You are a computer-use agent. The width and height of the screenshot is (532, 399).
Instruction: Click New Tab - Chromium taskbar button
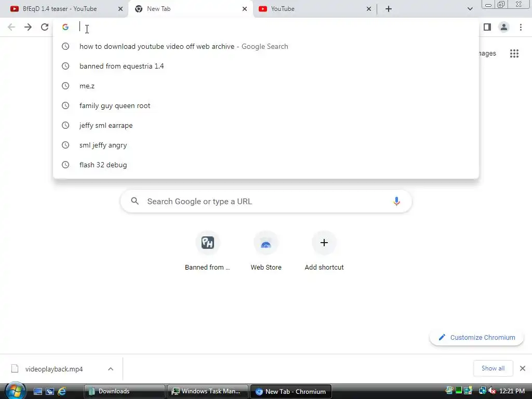point(291,391)
